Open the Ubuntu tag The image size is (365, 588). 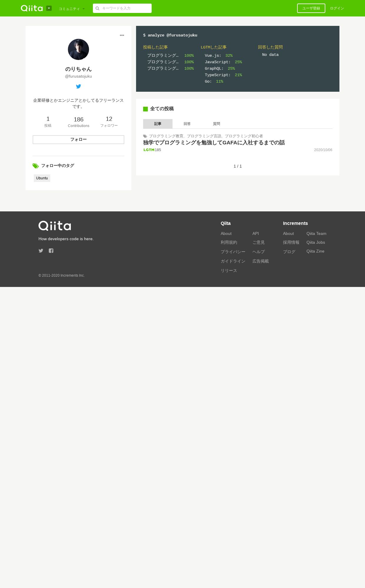point(42,178)
